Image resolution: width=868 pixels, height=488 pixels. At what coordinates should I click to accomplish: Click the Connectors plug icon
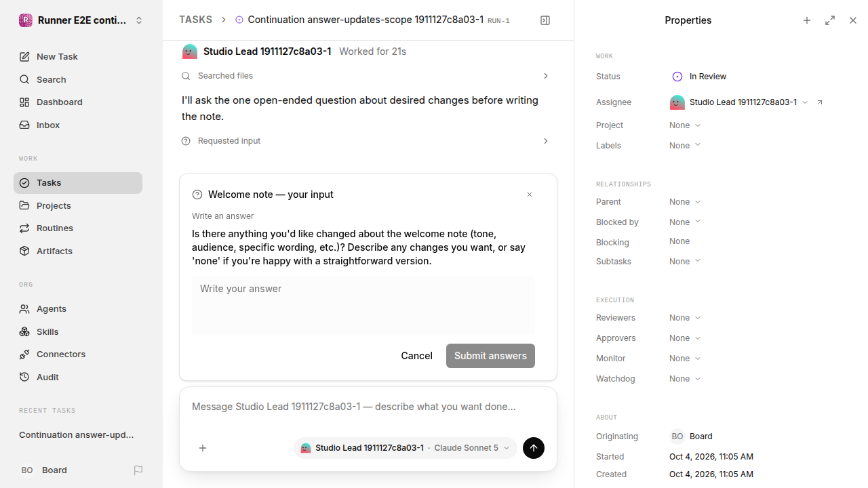(x=24, y=354)
